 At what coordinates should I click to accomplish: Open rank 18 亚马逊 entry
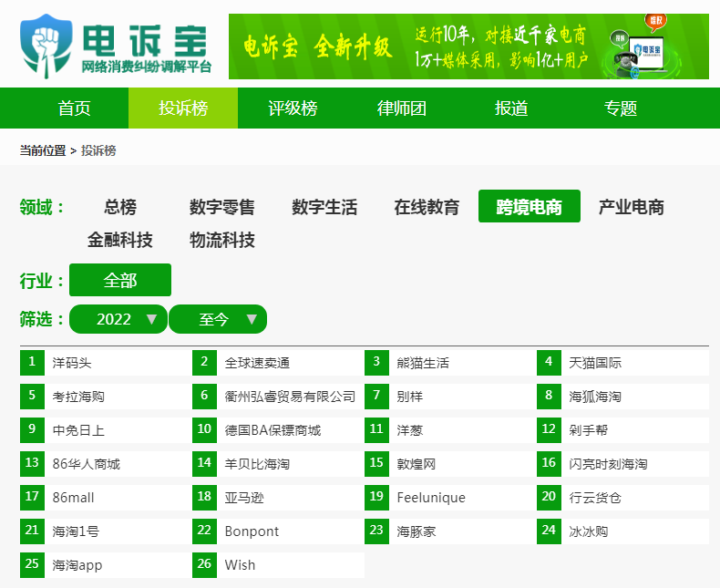(x=278, y=498)
